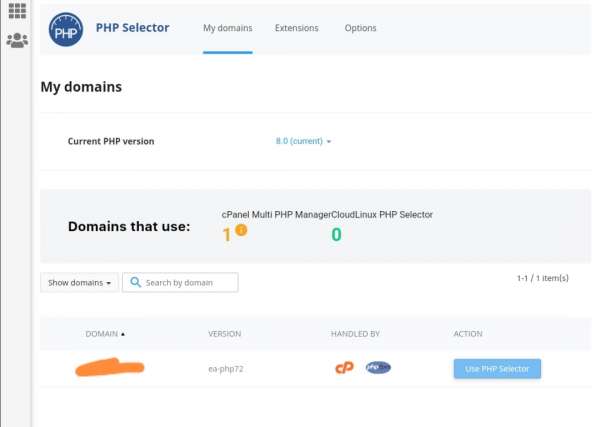Viewport: 600px width, 427px height.
Task: Click the My domains page heading
Action: click(x=81, y=87)
